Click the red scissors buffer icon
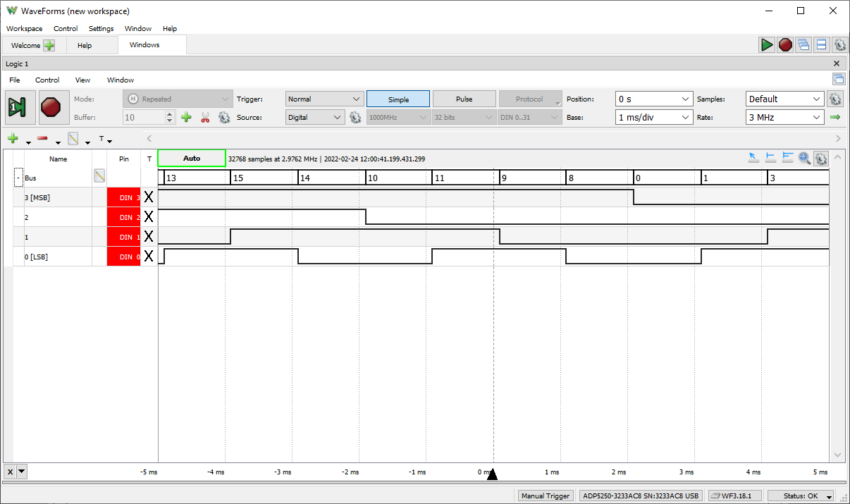This screenshot has height=504, width=850. [x=205, y=118]
